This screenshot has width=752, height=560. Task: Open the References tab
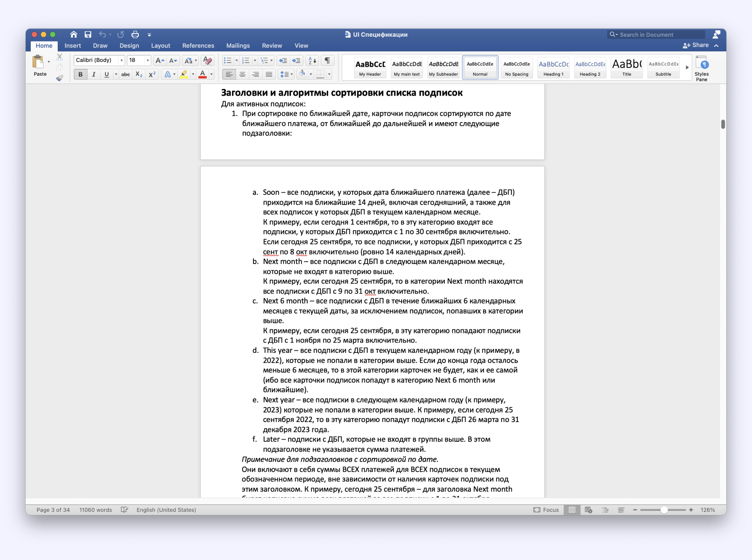click(198, 46)
